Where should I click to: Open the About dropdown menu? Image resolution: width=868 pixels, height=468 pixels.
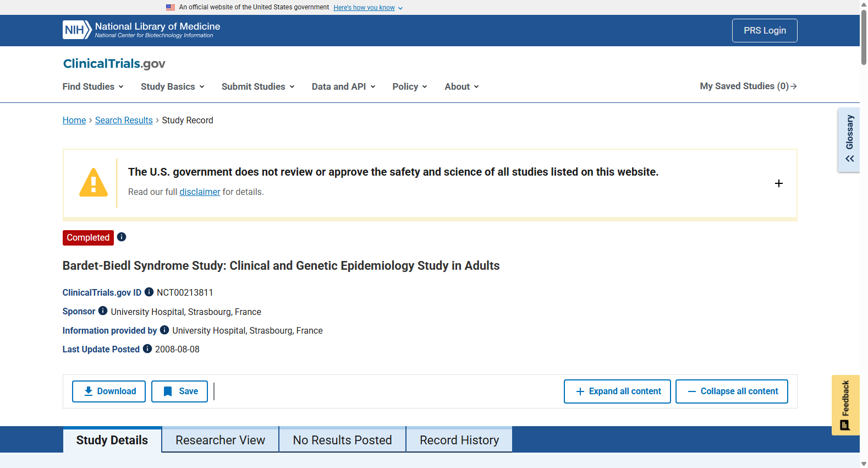pos(462,86)
